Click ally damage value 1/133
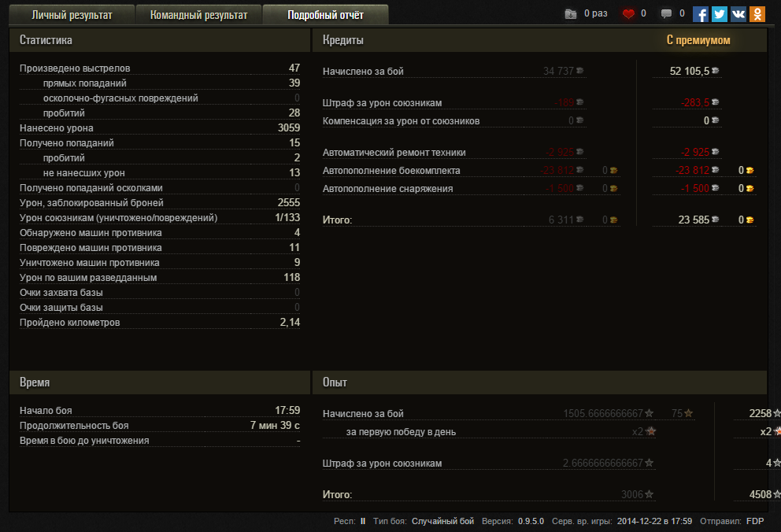Image resolution: width=781 pixels, height=532 pixels. tap(287, 217)
